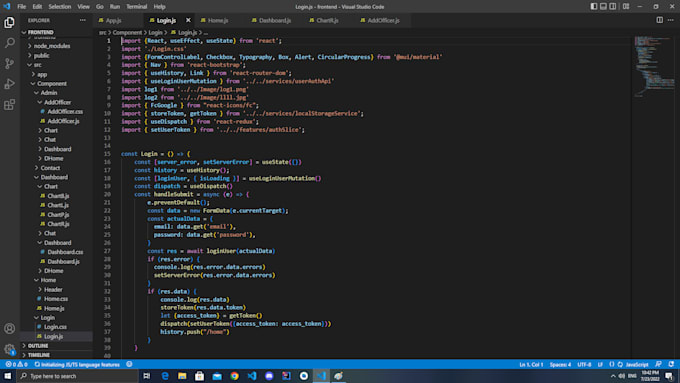Open the Explorer view in the activity bar
The height and width of the screenshot is (383, 680).
[9, 22]
